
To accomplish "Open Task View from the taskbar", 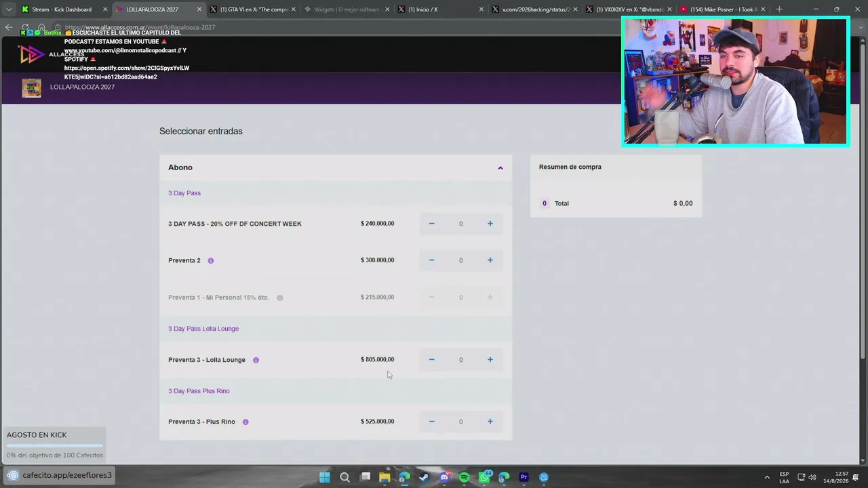I will coord(365,477).
